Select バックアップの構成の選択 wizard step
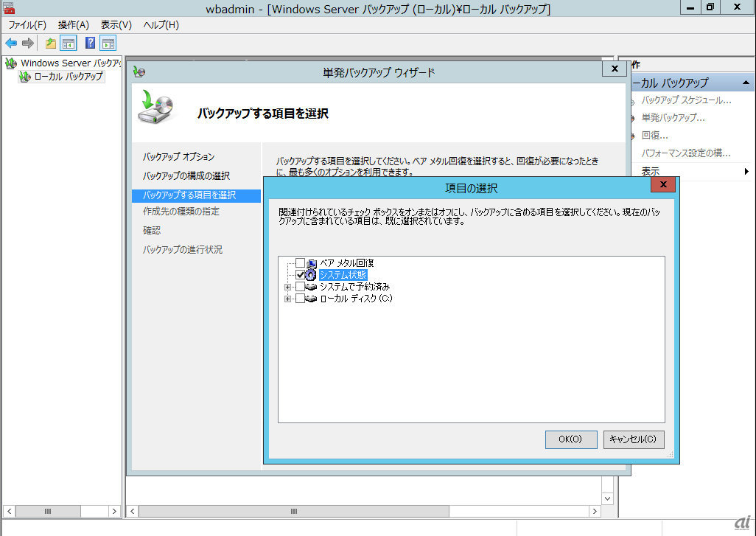The height and width of the screenshot is (536, 756). [x=186, y=176]
